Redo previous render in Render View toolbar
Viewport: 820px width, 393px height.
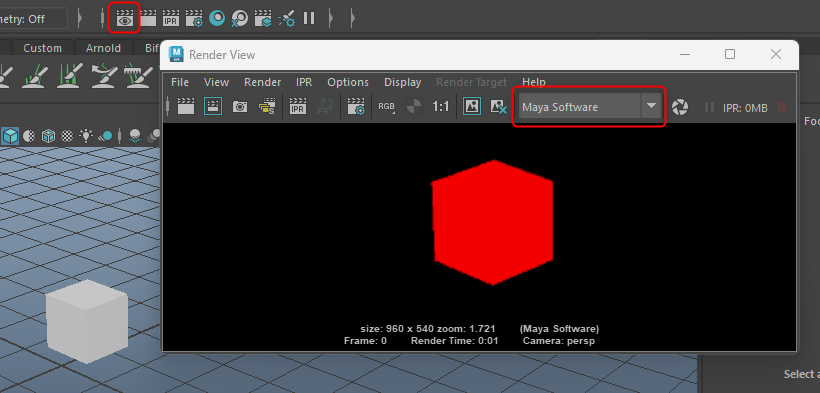tap(186, 106)
